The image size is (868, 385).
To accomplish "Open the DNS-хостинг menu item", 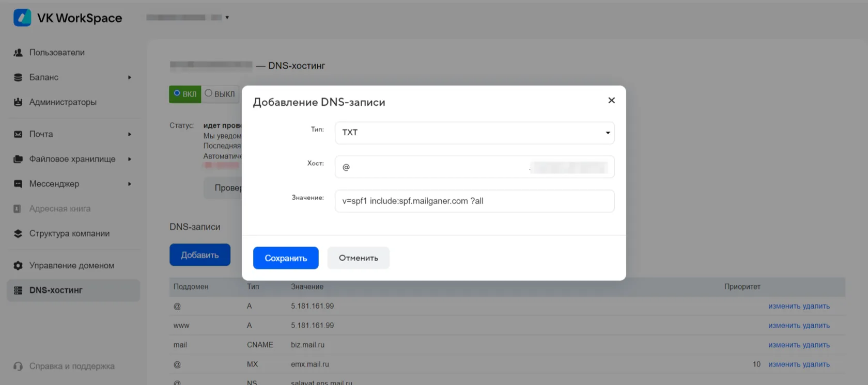I will (x=73, y=291).
